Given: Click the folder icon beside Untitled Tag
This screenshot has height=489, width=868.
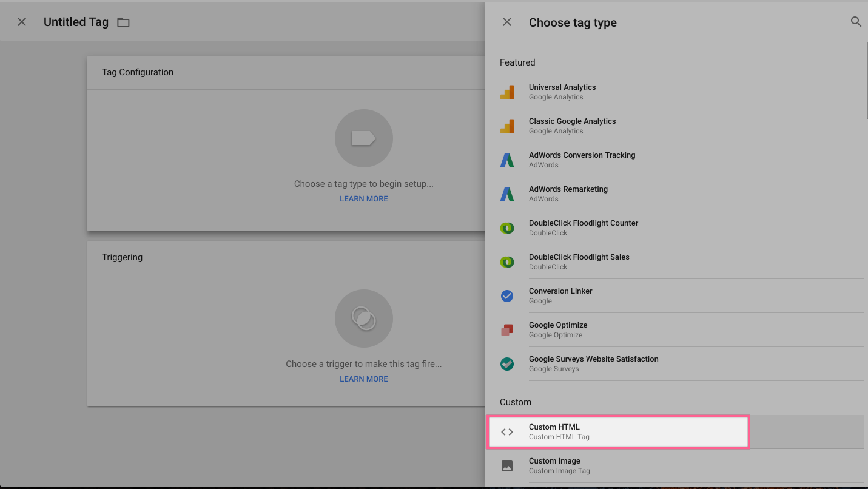Looking at the screenshot, I should click(123, 22).
